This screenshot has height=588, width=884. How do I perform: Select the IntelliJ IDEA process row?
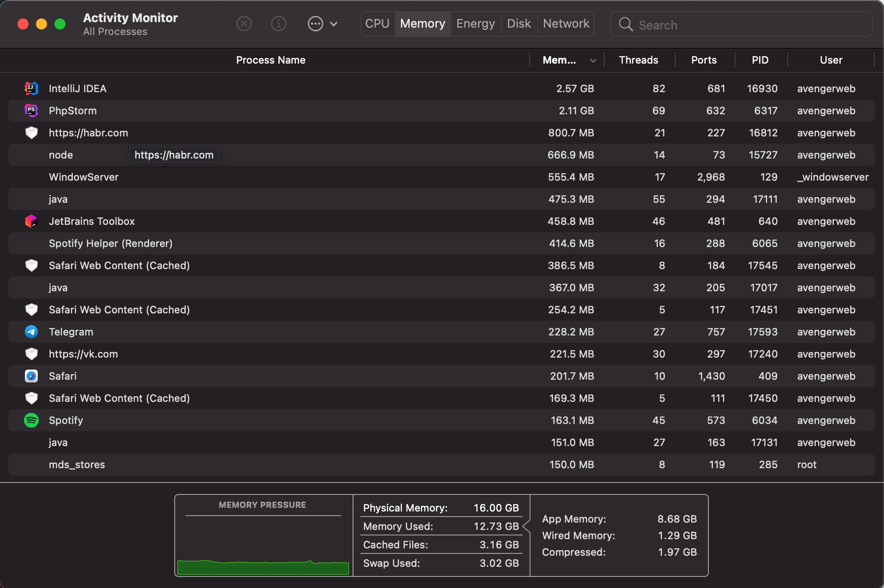pos(442,88)
